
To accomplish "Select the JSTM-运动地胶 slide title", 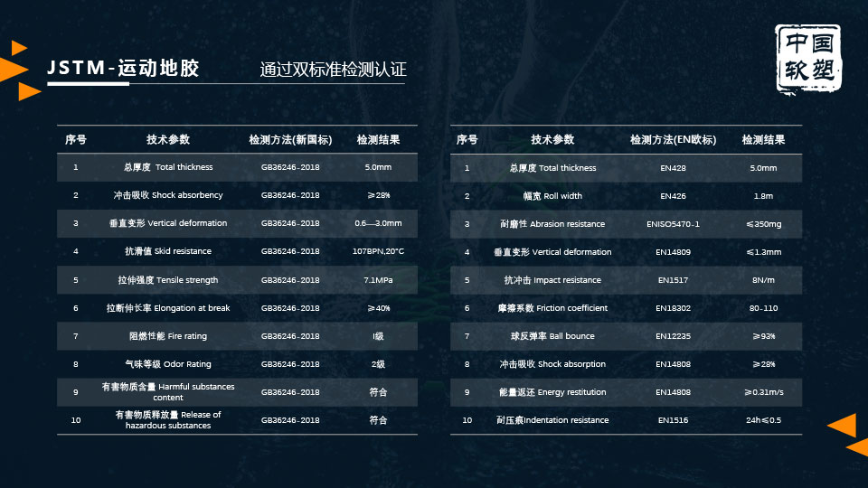I will tap(123, 69).
